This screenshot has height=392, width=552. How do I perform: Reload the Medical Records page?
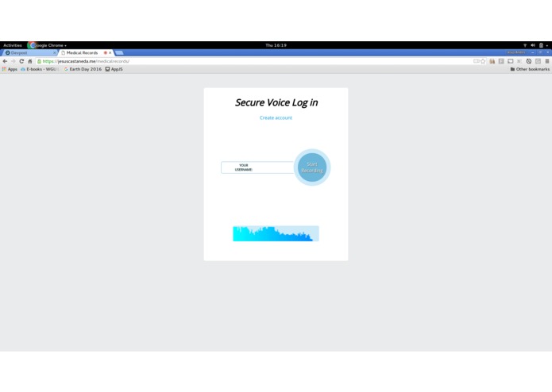[21, 61]
